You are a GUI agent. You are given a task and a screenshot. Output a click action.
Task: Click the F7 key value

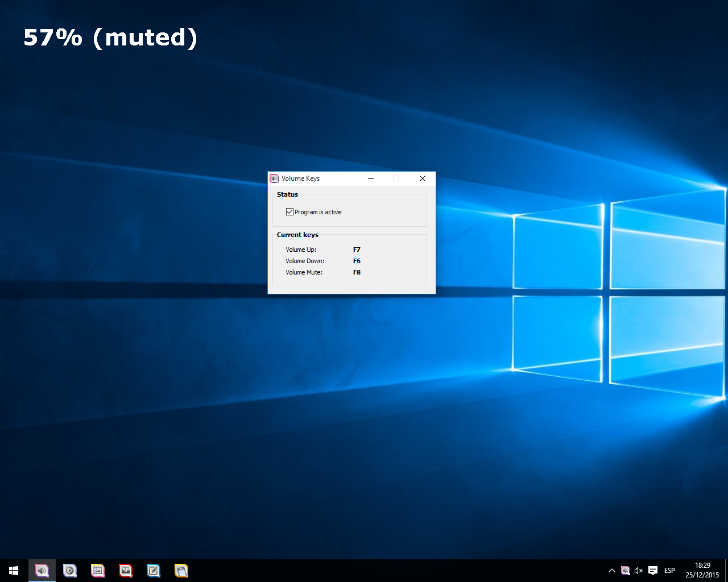pyautogui.click(x=357, y=250)
